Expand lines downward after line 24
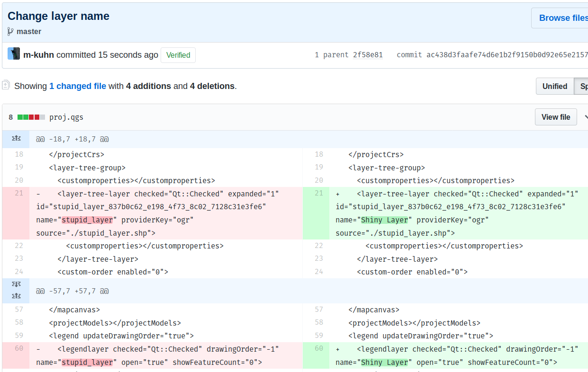This screenshot has width=588, height=372. pyautogui.click(x=16, y=284)
